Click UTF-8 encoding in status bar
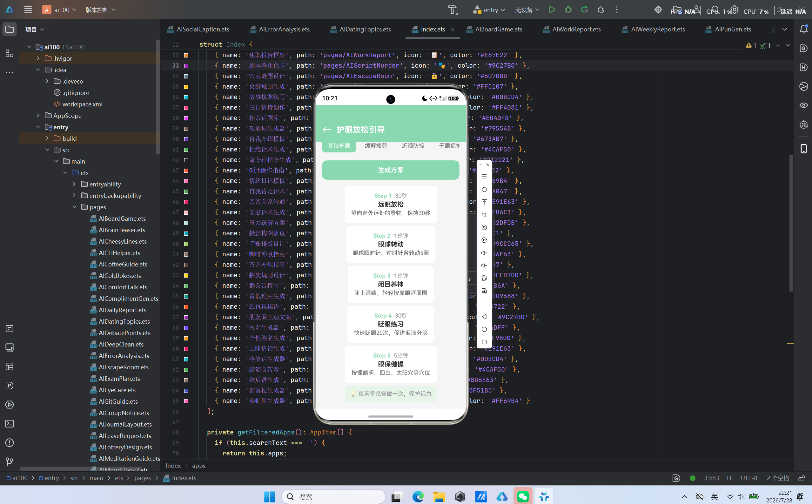This screenshot has width=812, height=504. coord(749,478)
